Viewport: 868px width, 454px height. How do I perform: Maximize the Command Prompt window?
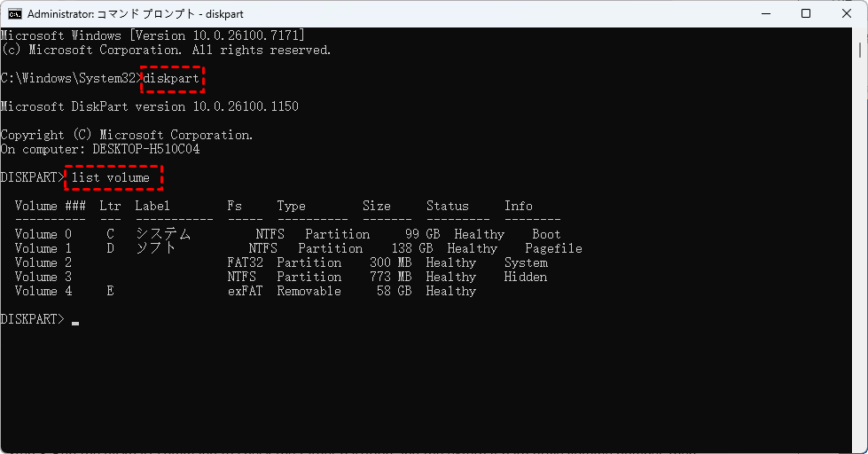pos(805,14)
